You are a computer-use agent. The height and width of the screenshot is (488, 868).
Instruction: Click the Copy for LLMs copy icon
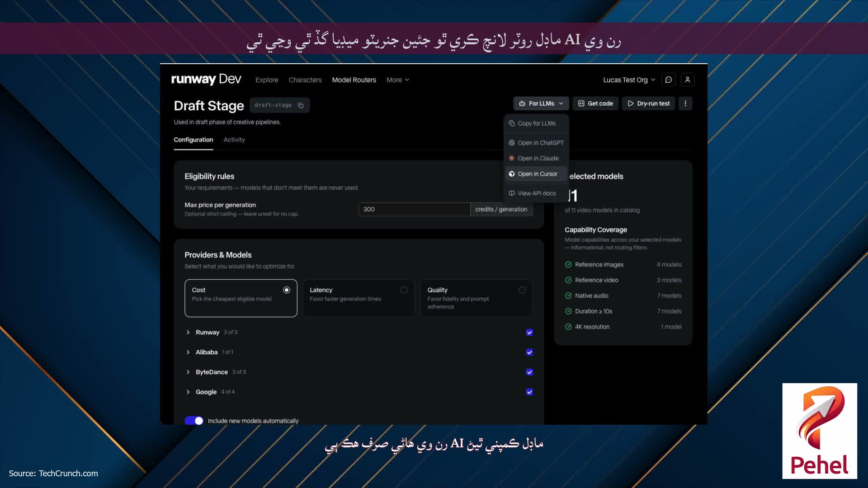pos(512,123)
